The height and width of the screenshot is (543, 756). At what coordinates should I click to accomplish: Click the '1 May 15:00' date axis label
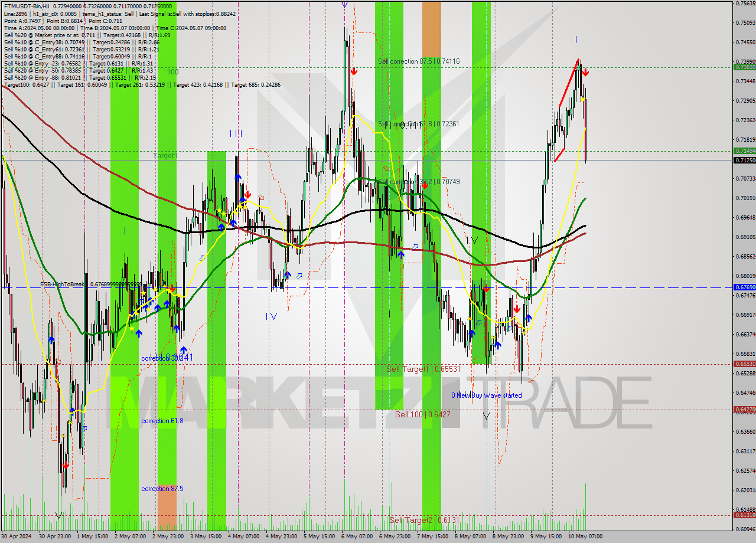tap(94, 537)
